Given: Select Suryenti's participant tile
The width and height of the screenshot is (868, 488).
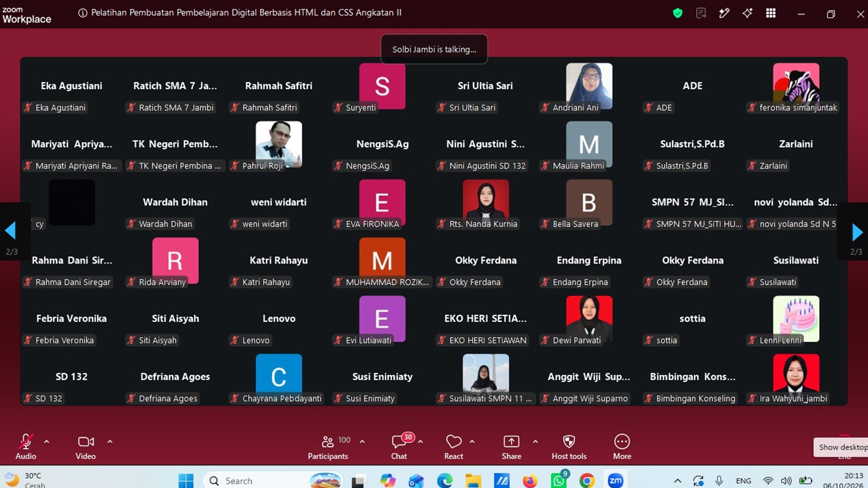Looking at the screenshot, I should tap(382, 86).
